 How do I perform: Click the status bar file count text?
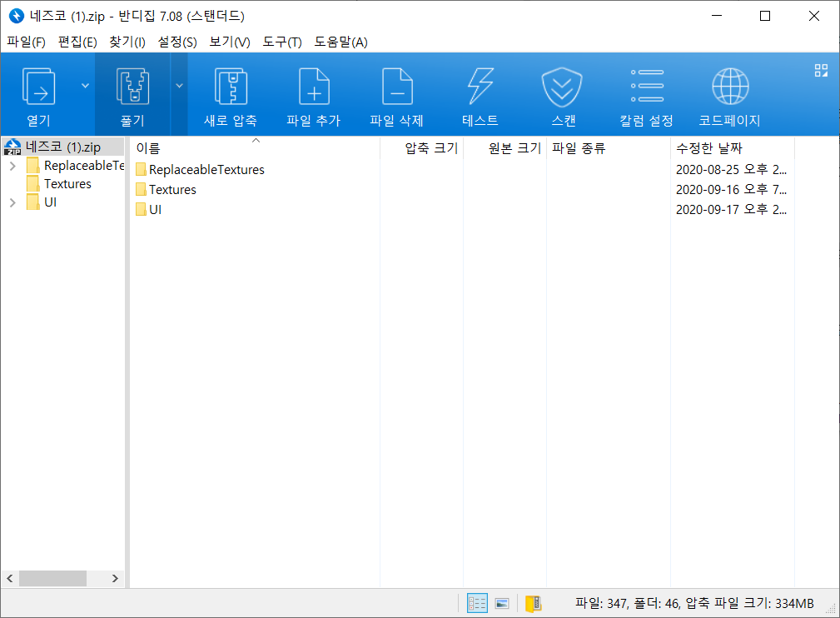(694, 604)
